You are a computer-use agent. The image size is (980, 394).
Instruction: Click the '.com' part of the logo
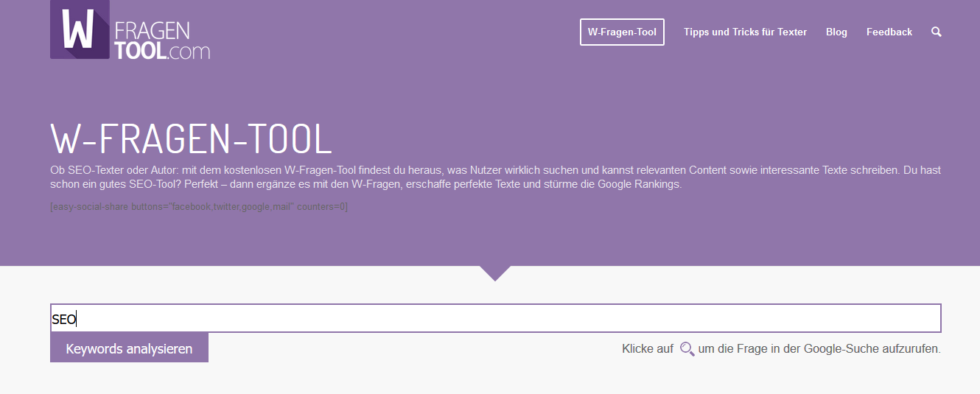(x=189, y=52)
